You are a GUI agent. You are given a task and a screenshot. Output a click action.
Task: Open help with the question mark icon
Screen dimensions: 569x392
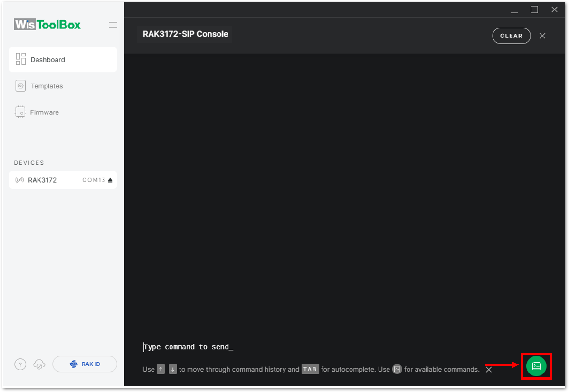(20, 364)
